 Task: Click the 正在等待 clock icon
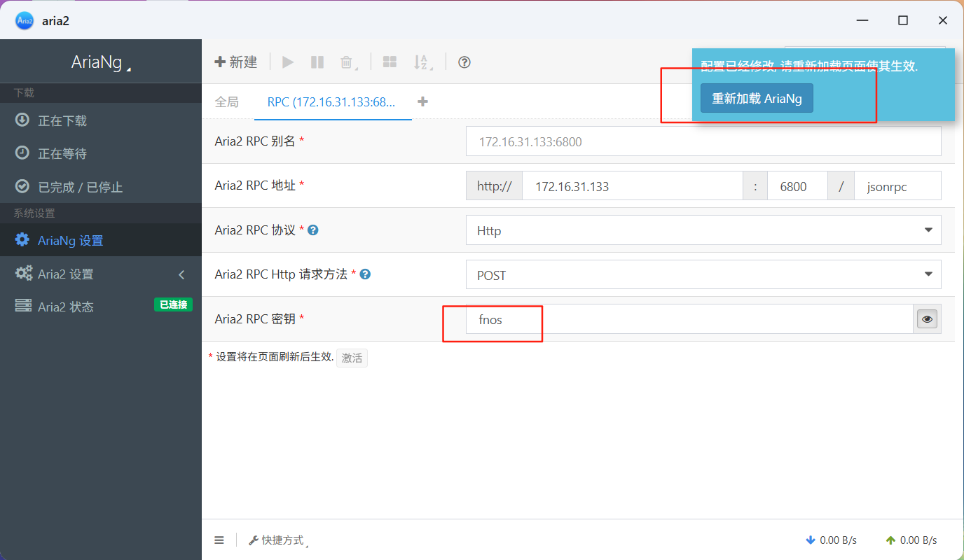[x=22, y=153]
